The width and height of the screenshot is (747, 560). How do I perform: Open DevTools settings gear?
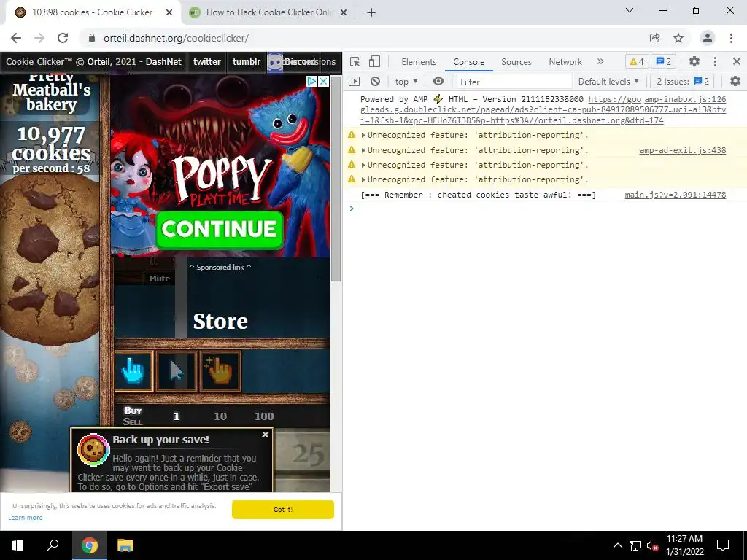tap(694, 61)
